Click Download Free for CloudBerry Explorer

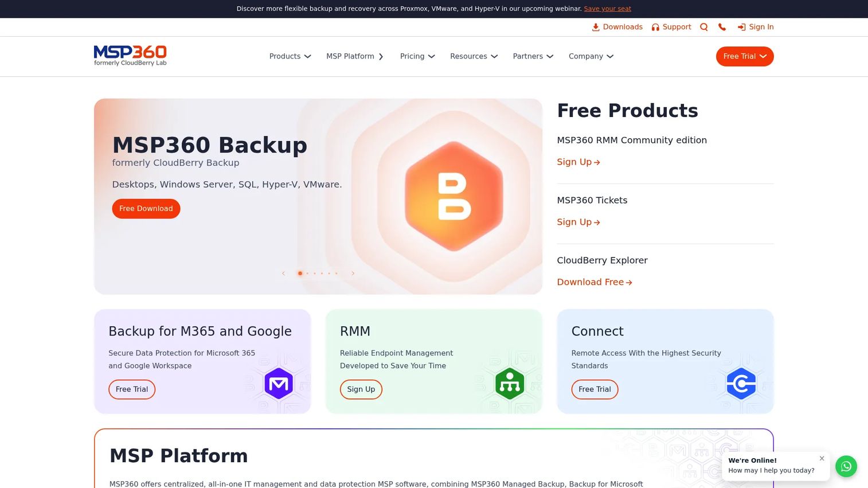(x=595, y=282)
